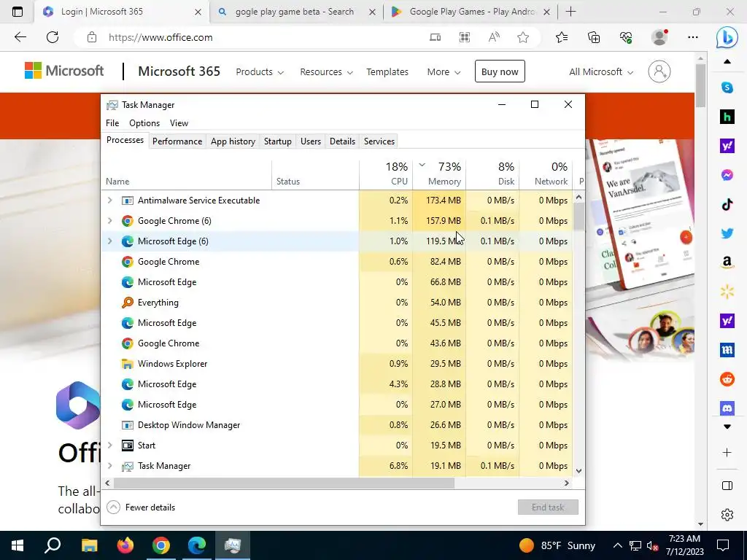Viewport: 747px width, 560px height.
Task: Open Firefox from the taskbar
Action: (125, 545)
